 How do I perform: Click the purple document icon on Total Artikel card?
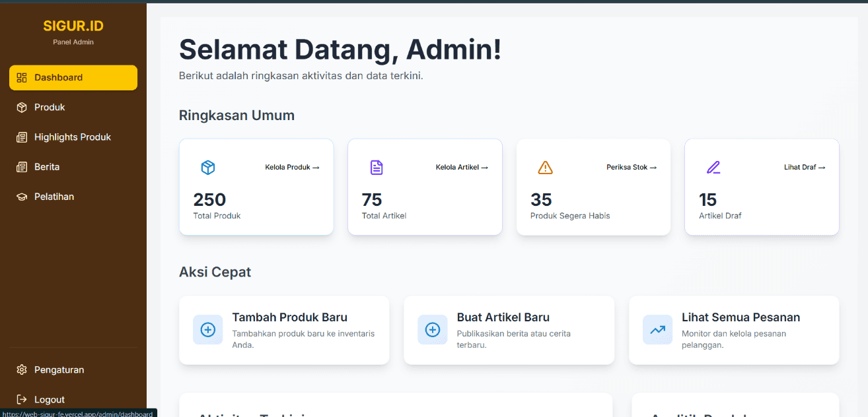377,168
